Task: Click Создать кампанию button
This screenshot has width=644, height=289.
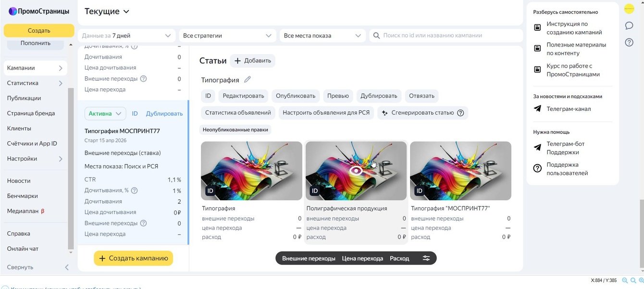Action: point(133,258)
